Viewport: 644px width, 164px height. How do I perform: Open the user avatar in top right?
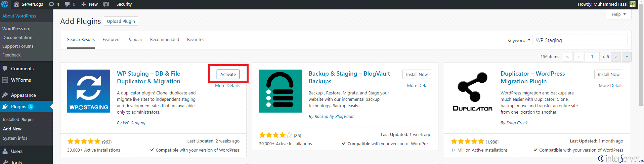[633, 4]
